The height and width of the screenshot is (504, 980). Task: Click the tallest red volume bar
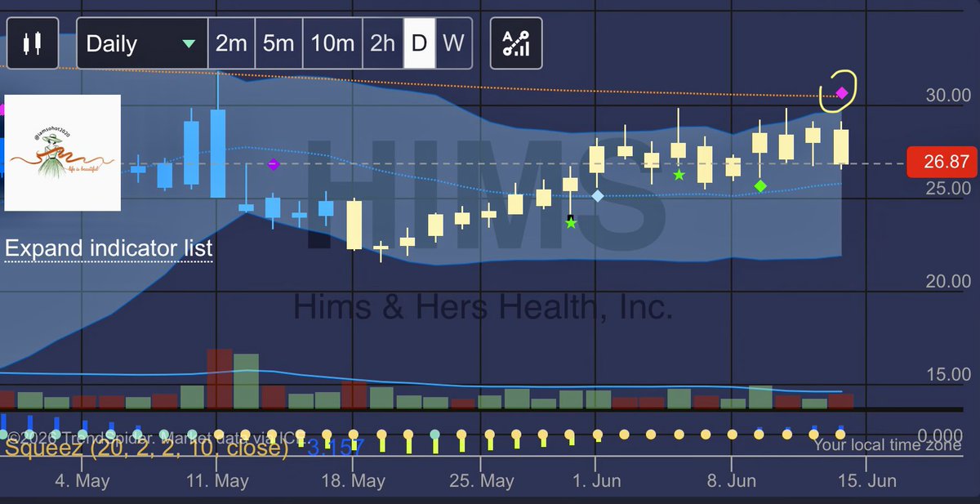click(x=220, y=379)
